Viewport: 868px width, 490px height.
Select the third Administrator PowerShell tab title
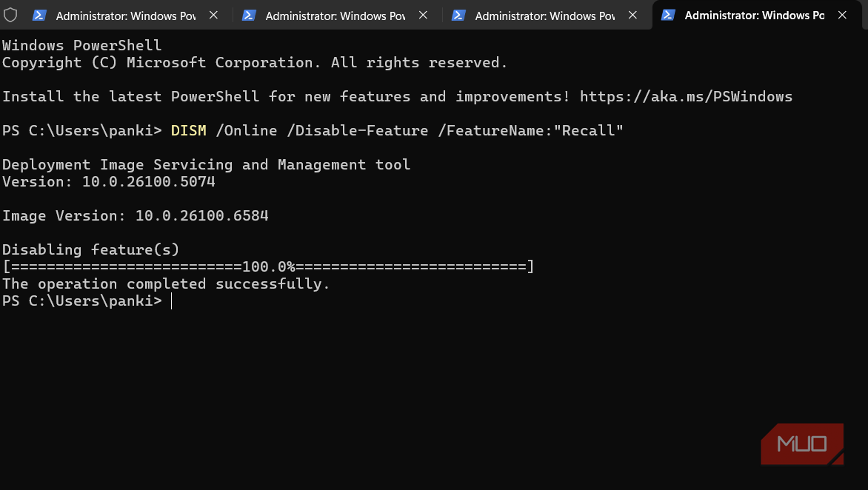pyautogui.click(x=544, y=16)
